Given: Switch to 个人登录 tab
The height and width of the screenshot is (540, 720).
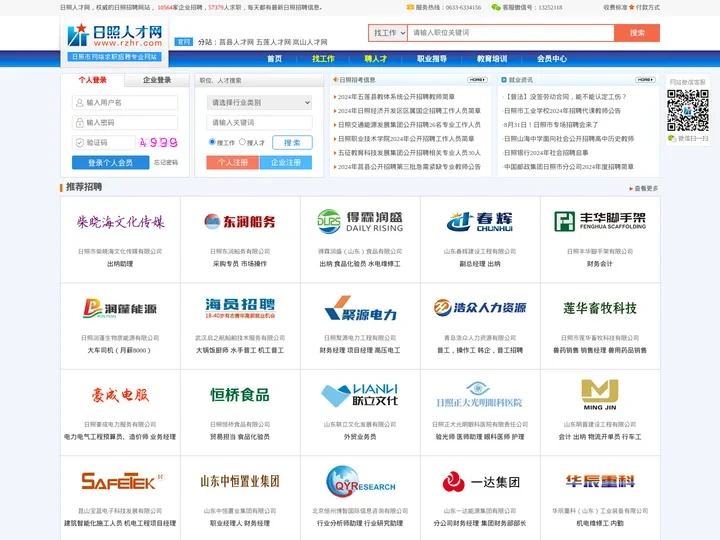Looking at the screenshot, I should click(92, 80).
